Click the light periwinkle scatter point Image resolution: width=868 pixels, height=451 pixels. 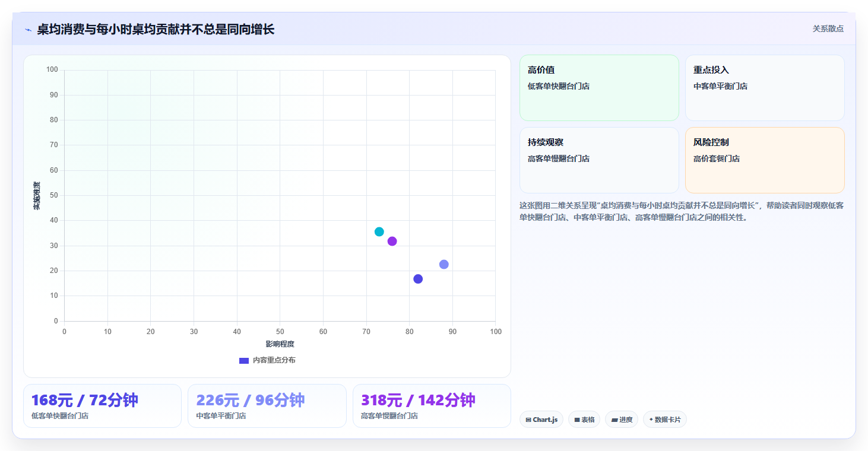click(x=443, y=264)
